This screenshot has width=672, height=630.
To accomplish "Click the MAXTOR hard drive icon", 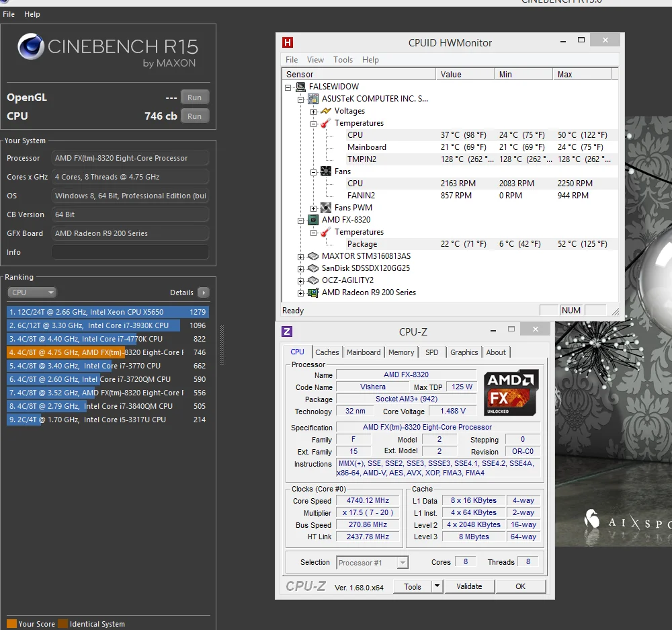I will pyautogui.click(x=314, y=256).
